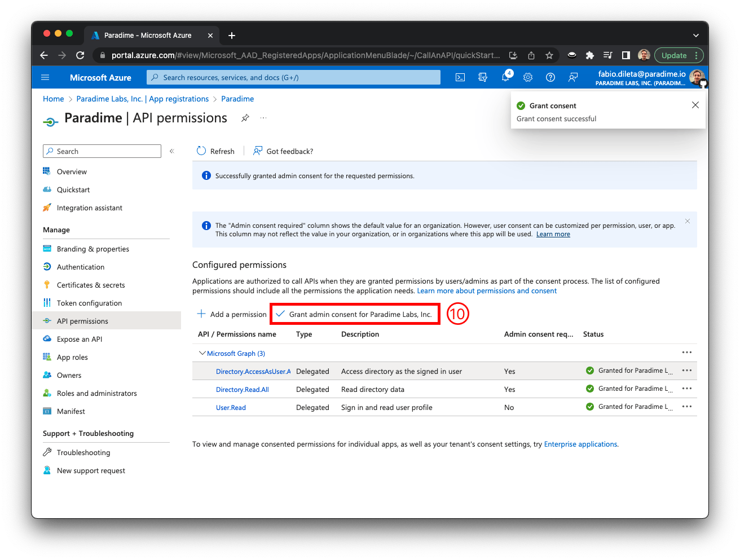Open Chrome tab search dropdown arrow

point(695,36)
